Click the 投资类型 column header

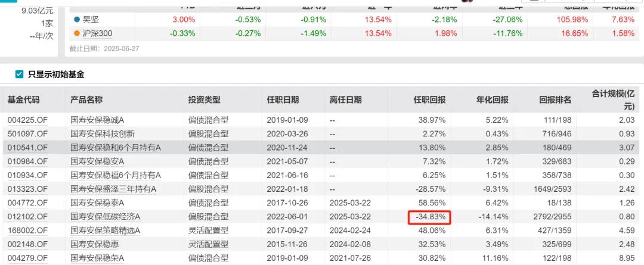click(x=205, y=99)
